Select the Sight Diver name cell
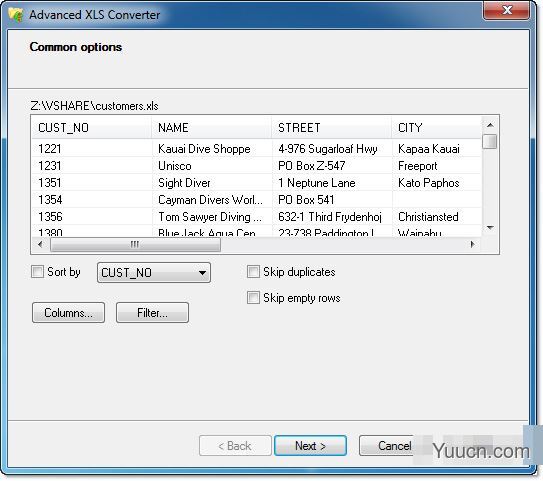Screen dimensions: 543x481 pos(212,182)
